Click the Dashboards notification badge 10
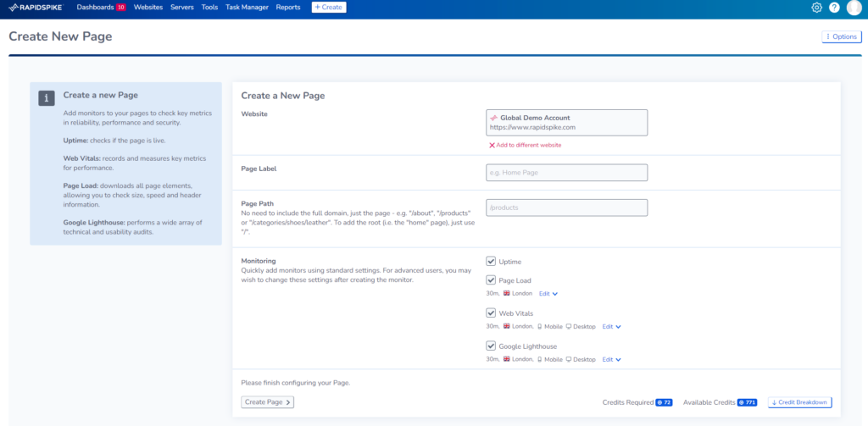Screen dimensions: 868x426 tap(120, 7)
